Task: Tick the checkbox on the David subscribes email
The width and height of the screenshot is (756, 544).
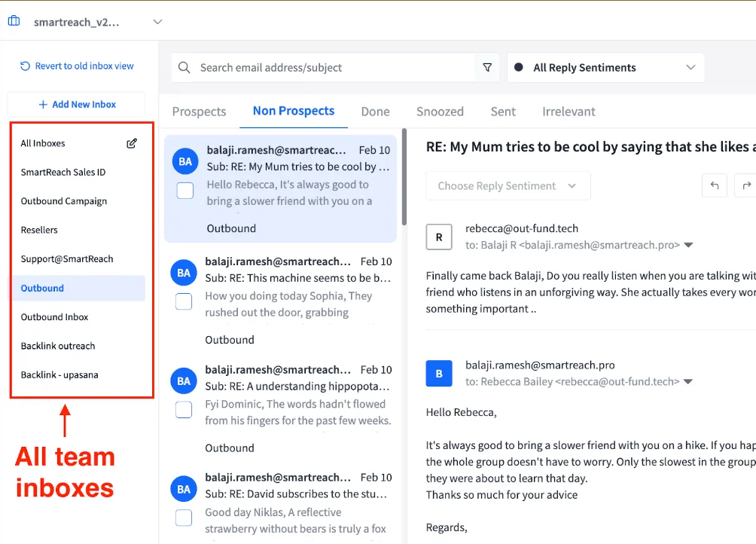Action: pos(184,518)
